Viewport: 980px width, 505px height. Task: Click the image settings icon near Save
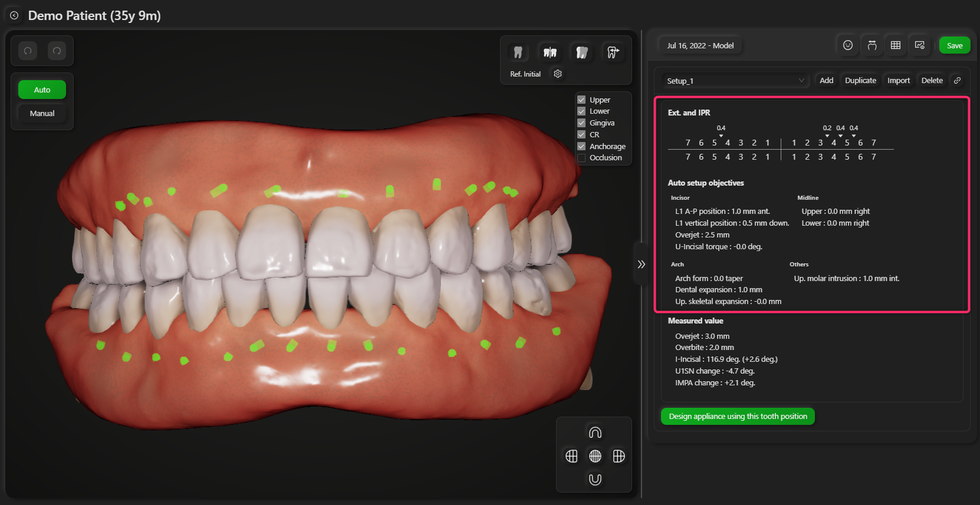click(x=920, y=45)
